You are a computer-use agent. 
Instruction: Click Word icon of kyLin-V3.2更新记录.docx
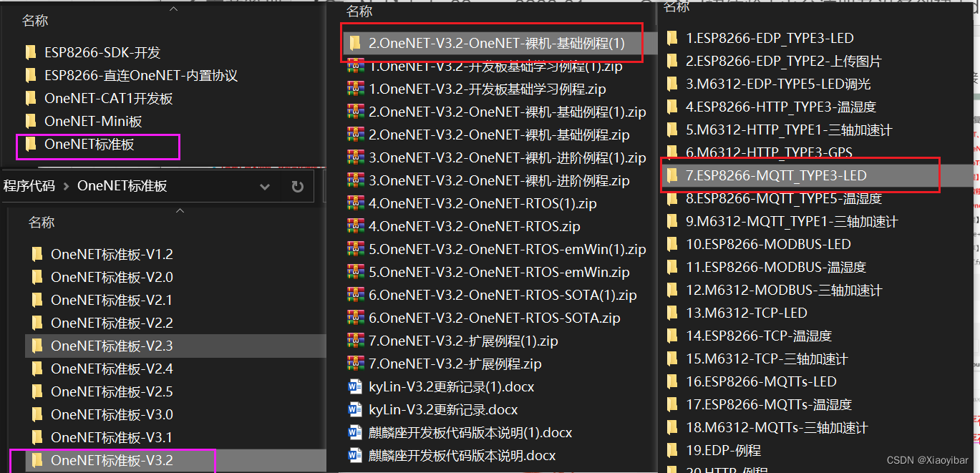pyautogui.click(x=355, y=409)
